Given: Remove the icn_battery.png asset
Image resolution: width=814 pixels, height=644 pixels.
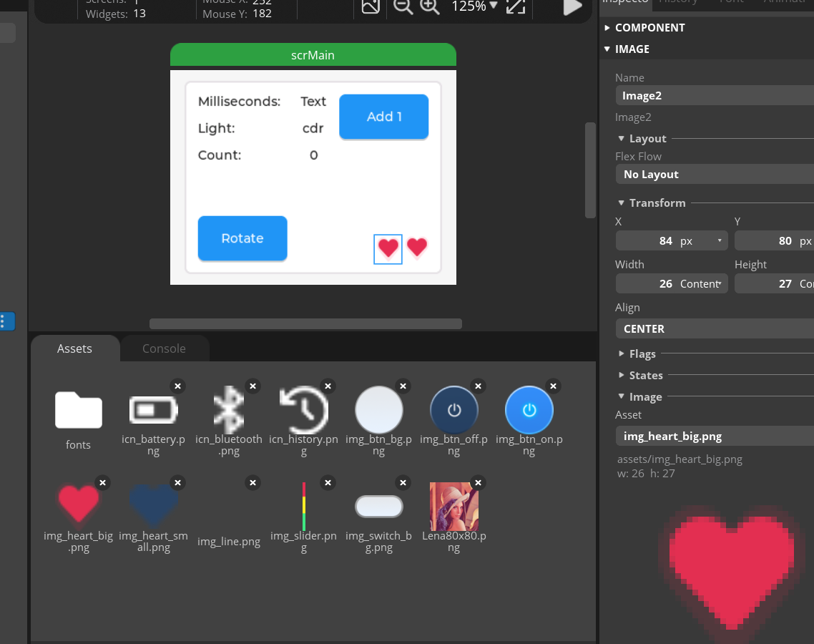Looking at the screenshot, I should (177, 386).
